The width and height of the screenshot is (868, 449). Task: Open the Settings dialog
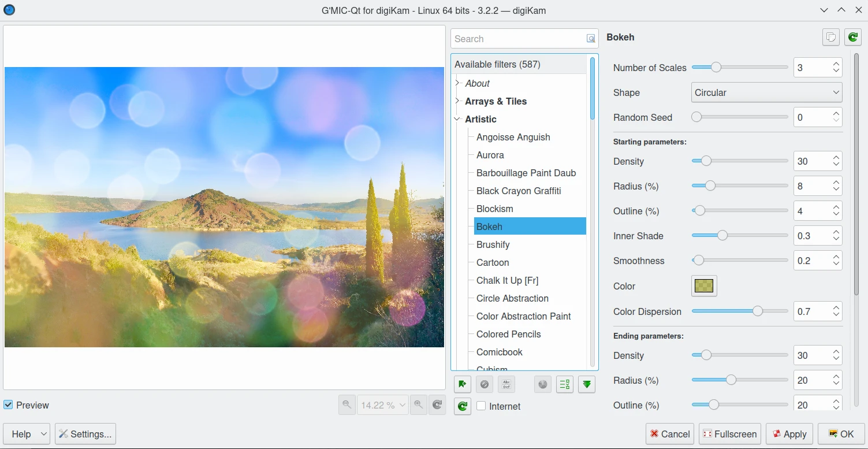85,434
